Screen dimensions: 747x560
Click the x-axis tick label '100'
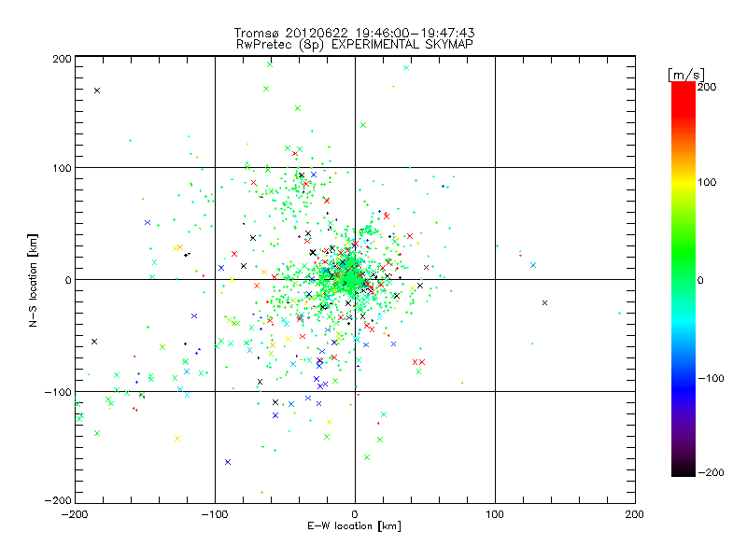tap(495, 515)
